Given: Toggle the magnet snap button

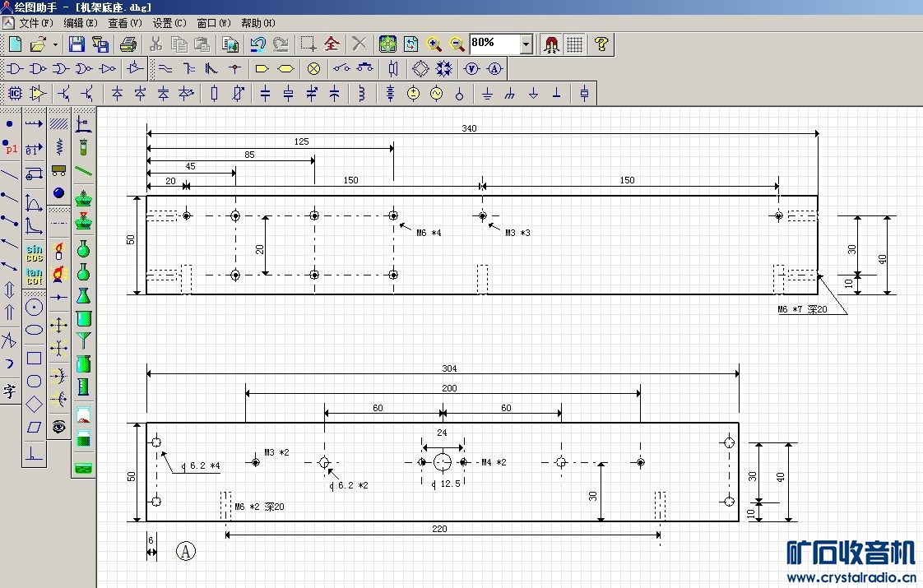Looking at the screenshot, I should tap(551, 44).
